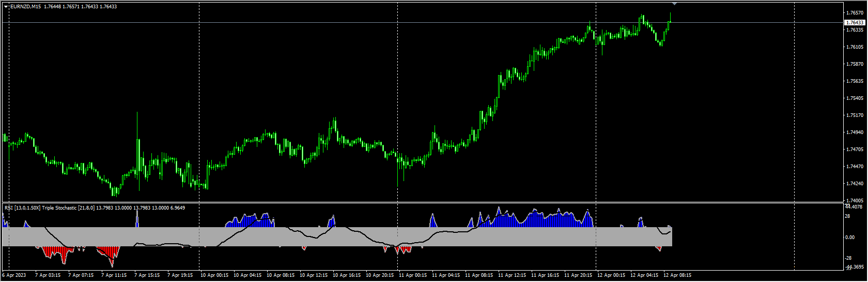Click the EURNZD,M15 symbol label

click(26, 7)
